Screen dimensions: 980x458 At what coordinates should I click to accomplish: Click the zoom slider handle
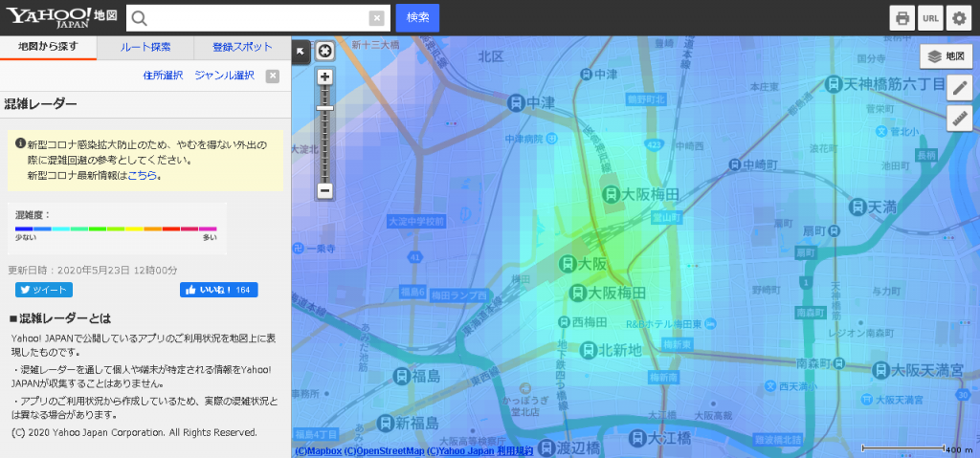click(325, 108)
